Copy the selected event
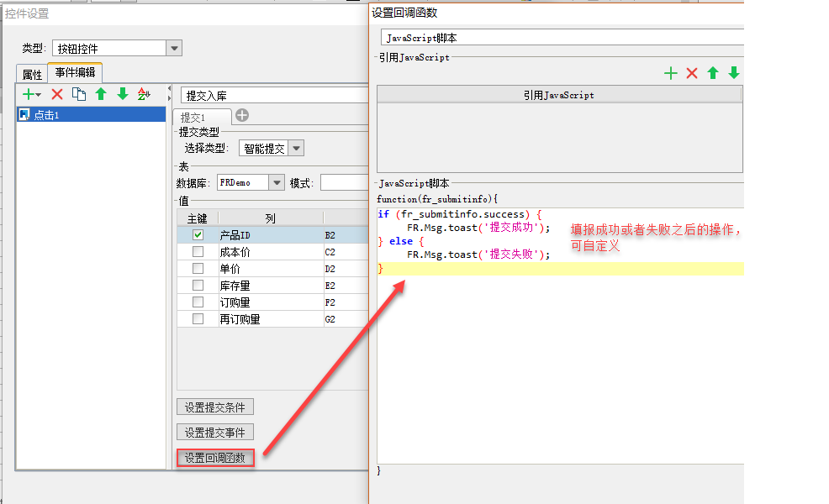This screenshot has height=504, width=829. [79, 94]
